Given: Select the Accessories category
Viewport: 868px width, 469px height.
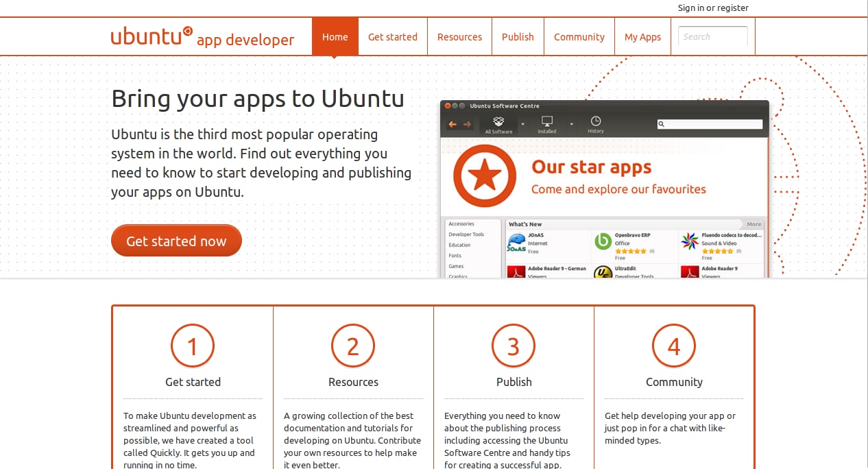Looking at the screenshot, I should click(461, 224).
